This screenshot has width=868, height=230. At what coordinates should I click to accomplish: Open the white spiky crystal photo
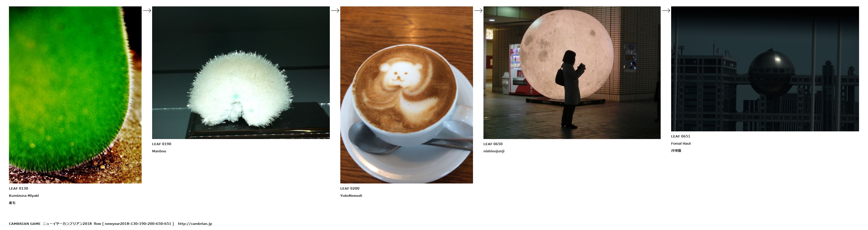241,72
